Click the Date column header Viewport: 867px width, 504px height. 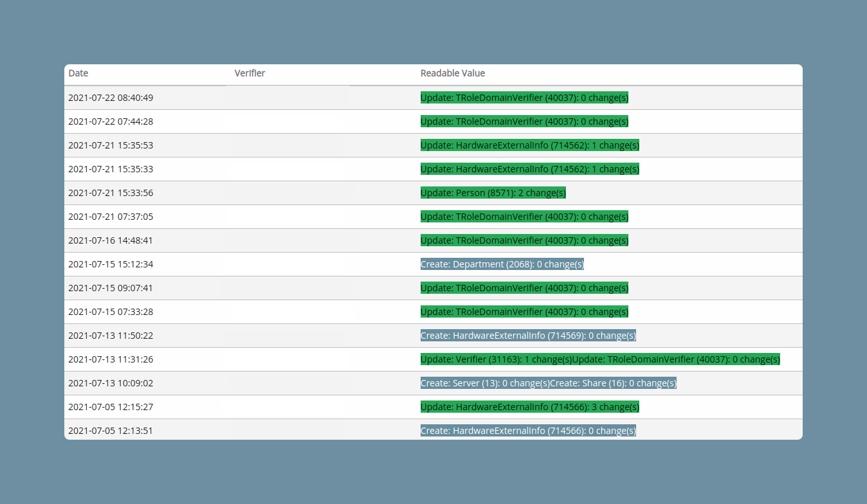coord(78,73)
